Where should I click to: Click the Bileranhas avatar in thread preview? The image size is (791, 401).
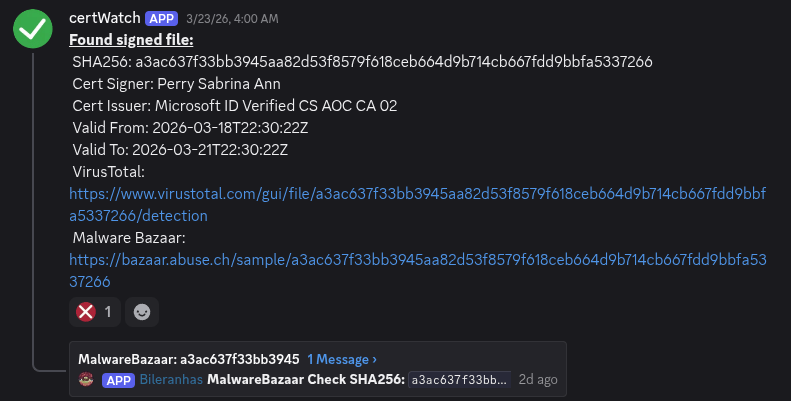pos(87,380)
